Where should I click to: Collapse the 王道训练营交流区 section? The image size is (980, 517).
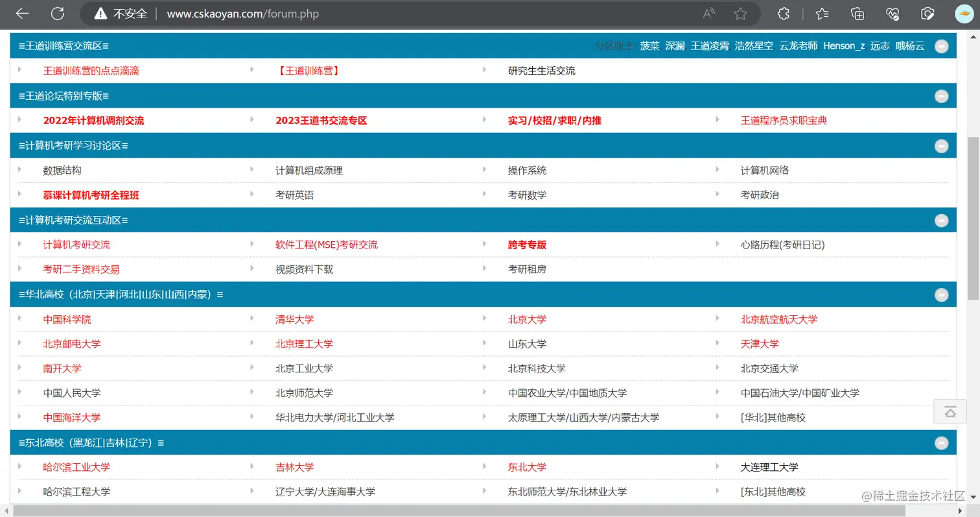click(941, 46)
